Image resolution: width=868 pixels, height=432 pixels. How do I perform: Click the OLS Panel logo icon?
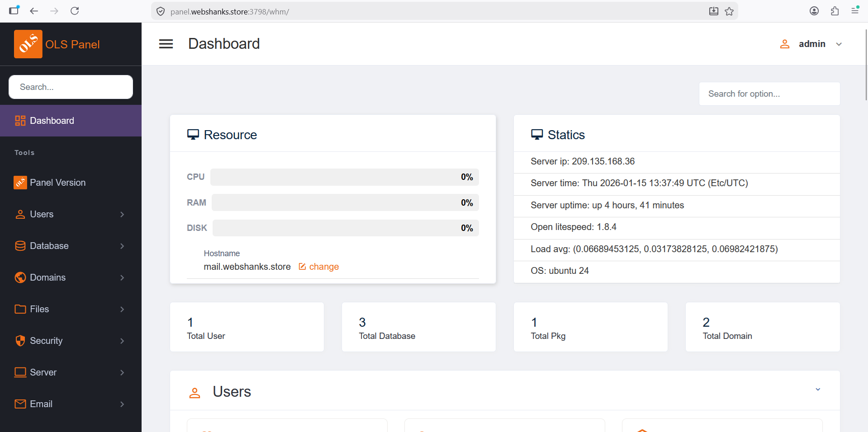click(x=28, y=44)
